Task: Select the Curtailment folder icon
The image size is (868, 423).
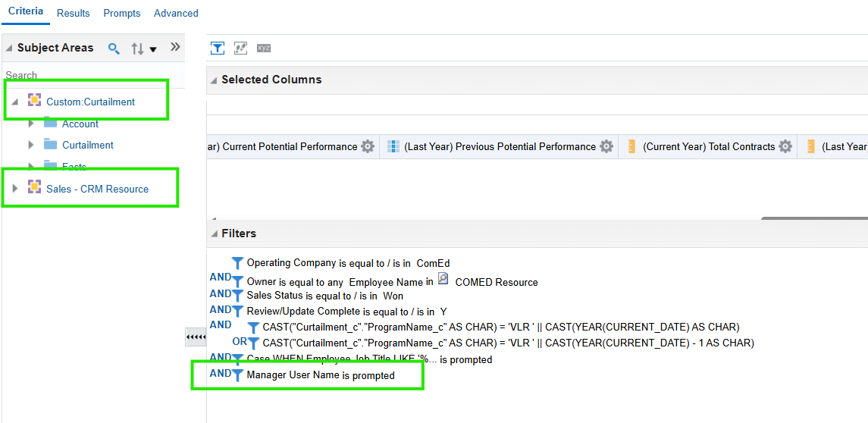Action: (x=50, y=145)
